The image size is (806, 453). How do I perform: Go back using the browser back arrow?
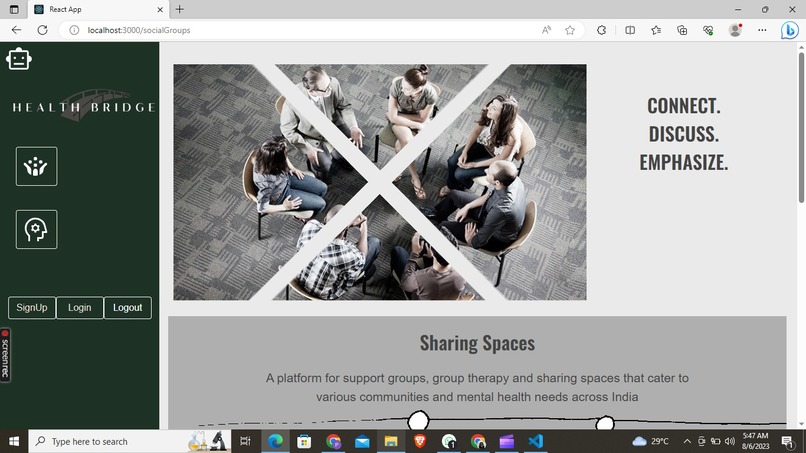16,30
